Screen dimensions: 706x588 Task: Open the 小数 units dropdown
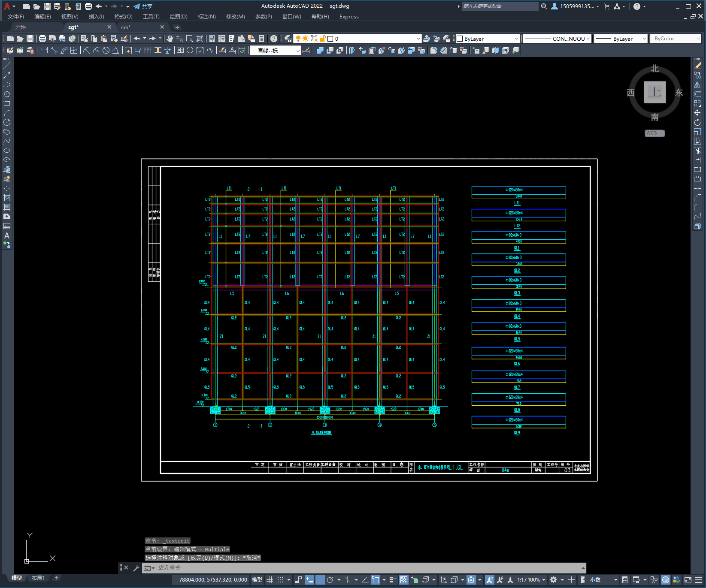coord(603,580)
